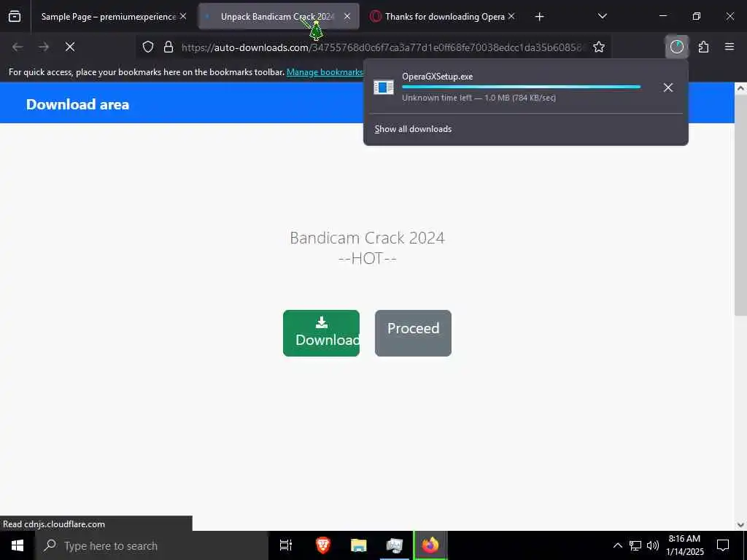The image size is (747, 560).
Task: Click scrollbar up arrow
Action: coord(741,88)
